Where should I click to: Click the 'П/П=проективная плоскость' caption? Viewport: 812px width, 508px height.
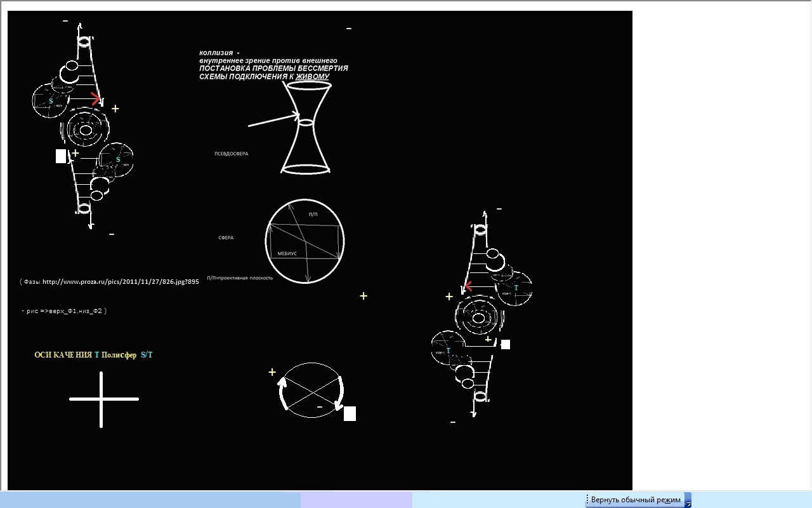pos(240,277)
